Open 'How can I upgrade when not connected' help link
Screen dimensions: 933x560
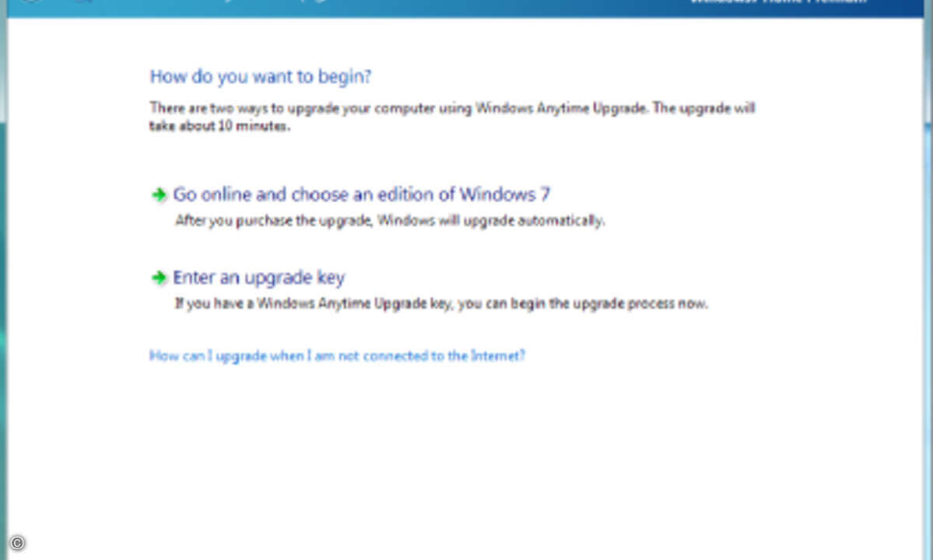click(x=337, y=355)
